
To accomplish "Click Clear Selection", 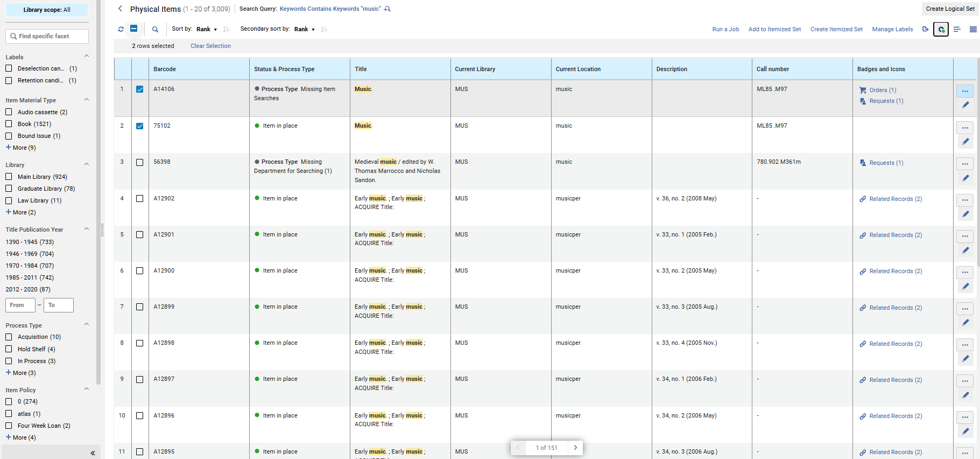I will click(210, 46).
